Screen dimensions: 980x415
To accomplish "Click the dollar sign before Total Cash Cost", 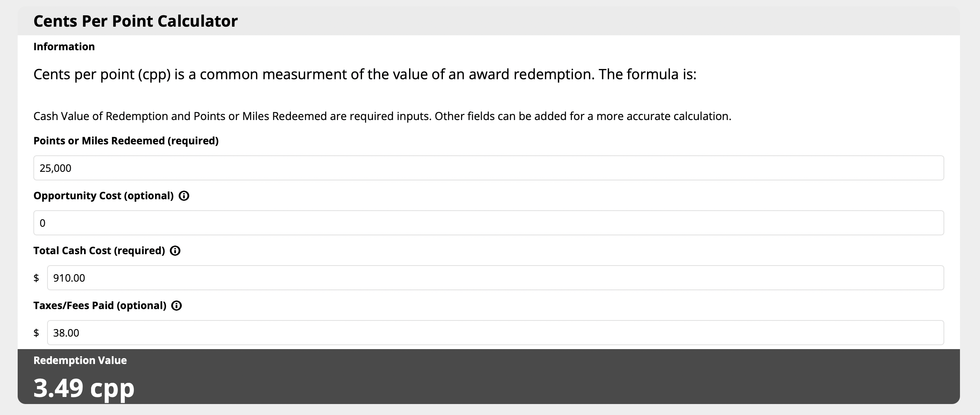I will [x=36, y=278].
